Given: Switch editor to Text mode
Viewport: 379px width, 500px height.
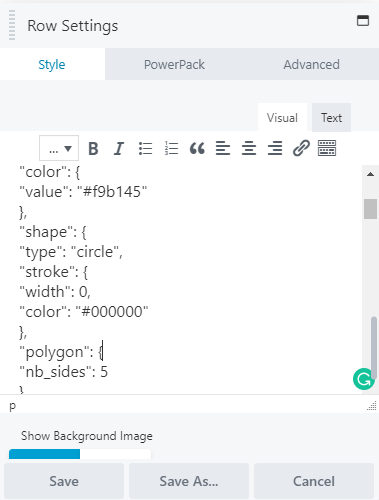Looking at the screenshot, I should tap(331, 117).
